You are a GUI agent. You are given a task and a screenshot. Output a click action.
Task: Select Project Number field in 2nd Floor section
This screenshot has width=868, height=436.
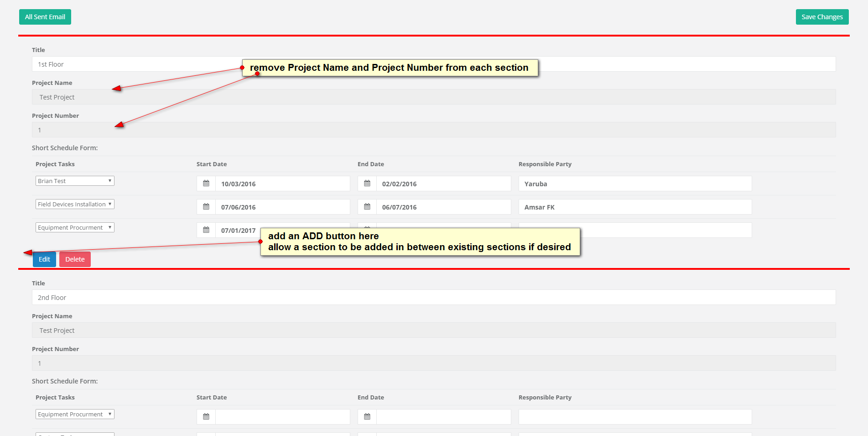[x=434, y=363]
